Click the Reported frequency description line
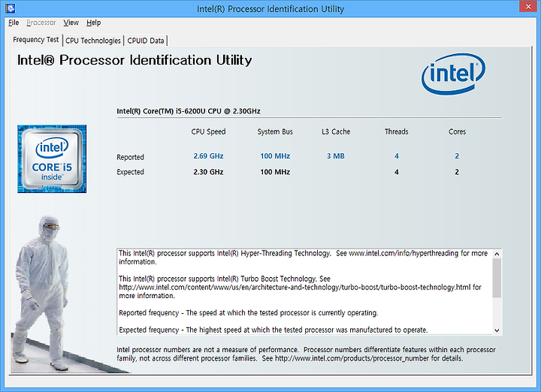This screenshot has height=392, width=541. tap(249, 312)
